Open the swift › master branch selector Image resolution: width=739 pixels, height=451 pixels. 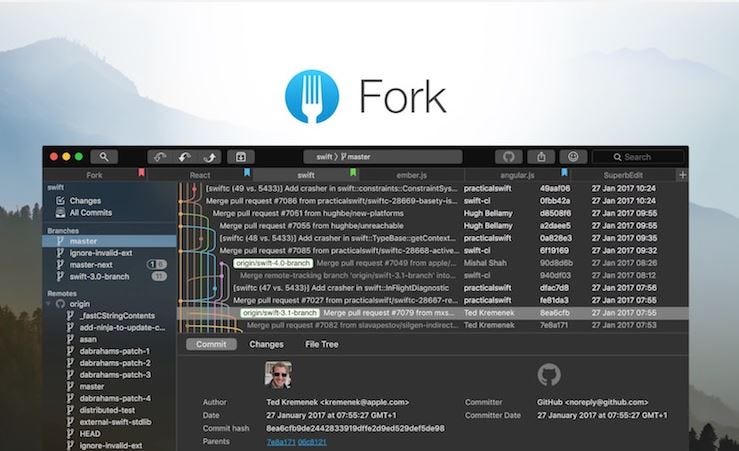(x=383, y=157)
